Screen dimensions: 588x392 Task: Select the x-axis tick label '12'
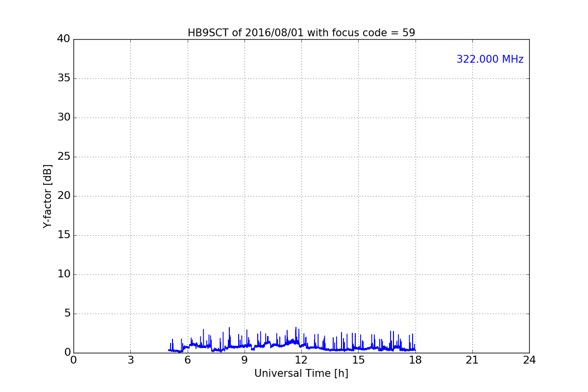coord(301,360)
